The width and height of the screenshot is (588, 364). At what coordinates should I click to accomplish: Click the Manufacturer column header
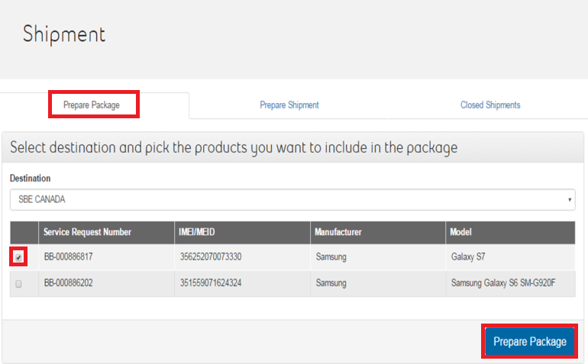tap(340, 232)
